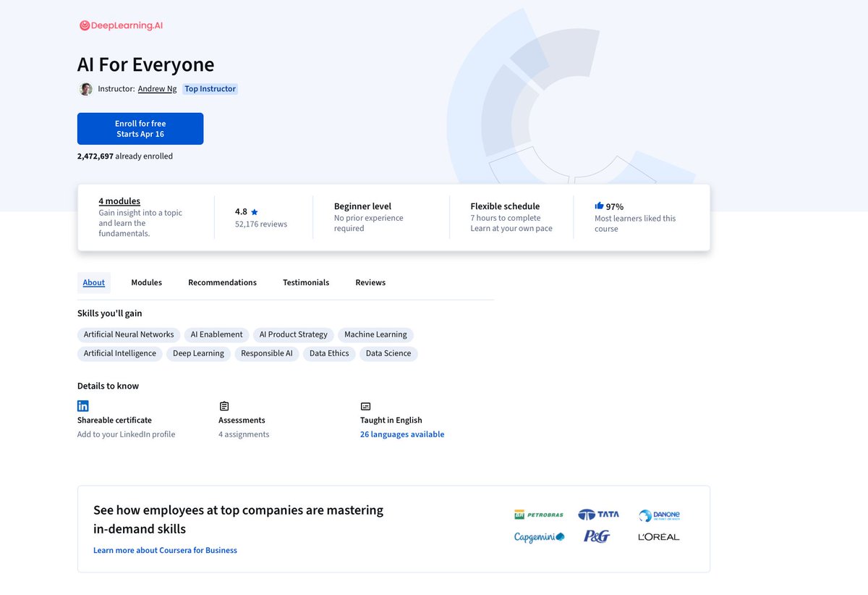Click Andrew Ng's instructor avatar photo
The image size is (868, 595).
coord(85,89)
